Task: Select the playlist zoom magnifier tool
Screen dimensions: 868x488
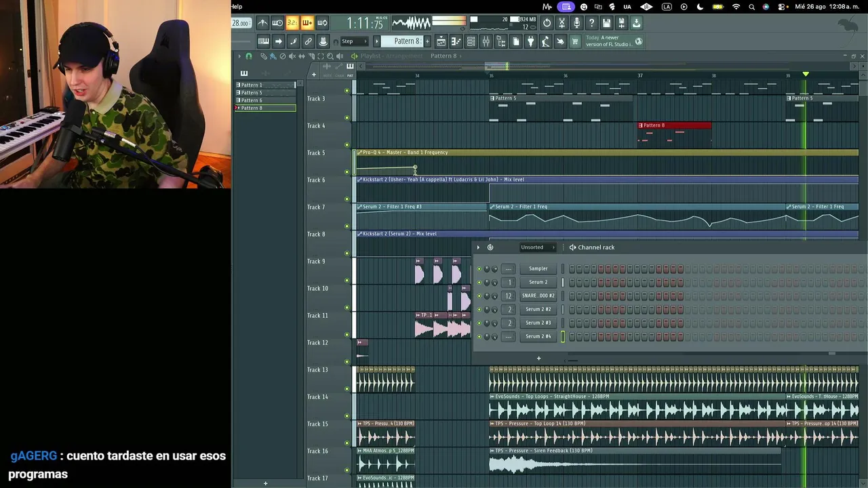Action: (x=330, y=56)
